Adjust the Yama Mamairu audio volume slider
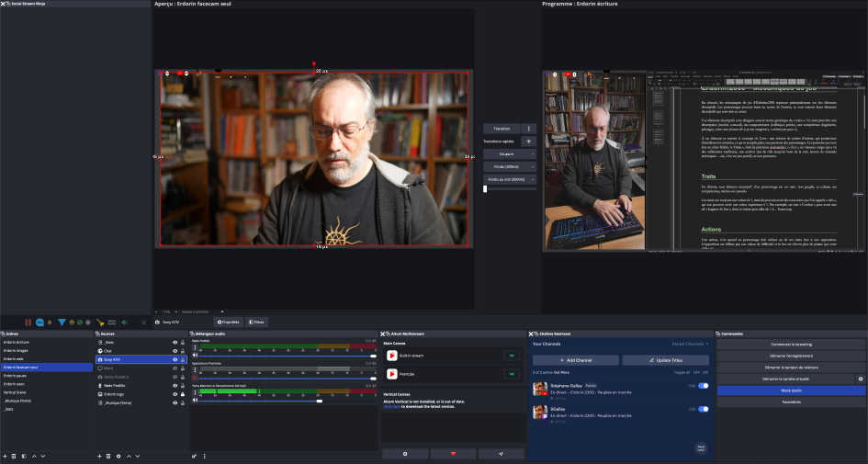Image resolution: width=868 pixels, height=464 pixels. [x=319, y=401]
